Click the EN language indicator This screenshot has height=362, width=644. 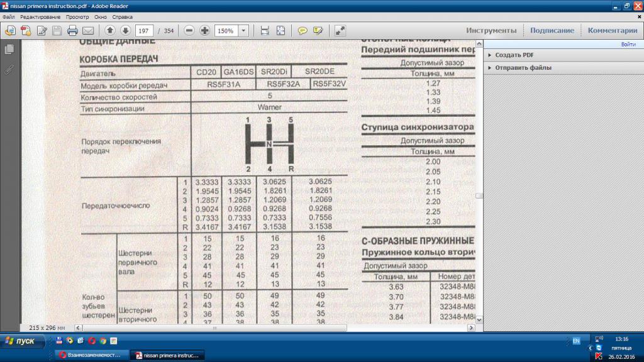(576, 341)
